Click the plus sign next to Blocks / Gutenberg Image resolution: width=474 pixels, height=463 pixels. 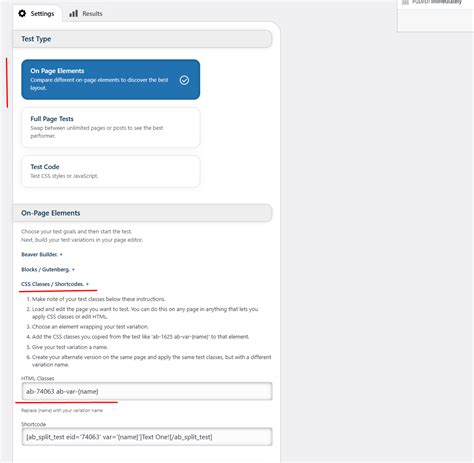pos(73,270)
